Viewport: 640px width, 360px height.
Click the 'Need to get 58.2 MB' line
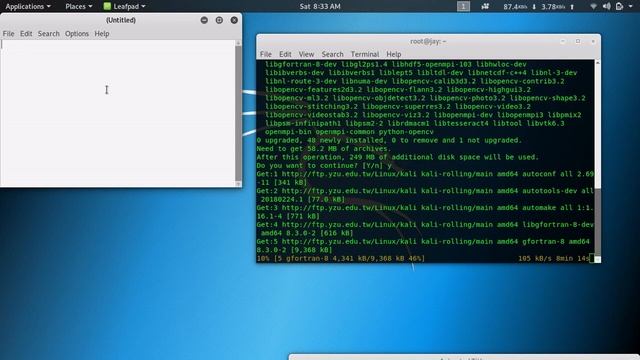coord(323,149)
